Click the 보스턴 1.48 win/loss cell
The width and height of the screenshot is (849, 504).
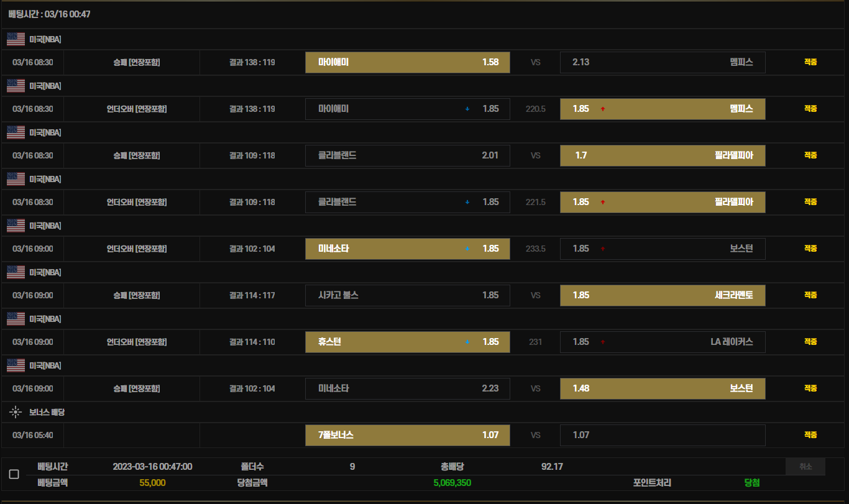click(x=663, y=388)
